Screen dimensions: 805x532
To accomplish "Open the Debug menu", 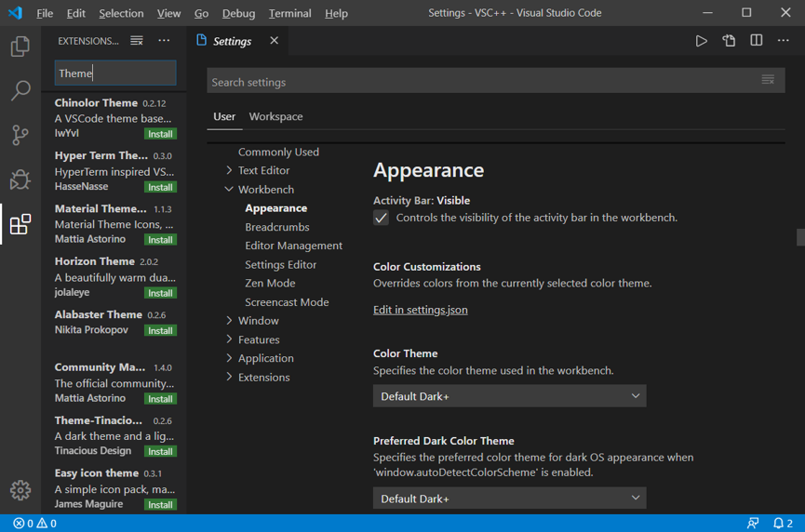I will coord(238,13).
